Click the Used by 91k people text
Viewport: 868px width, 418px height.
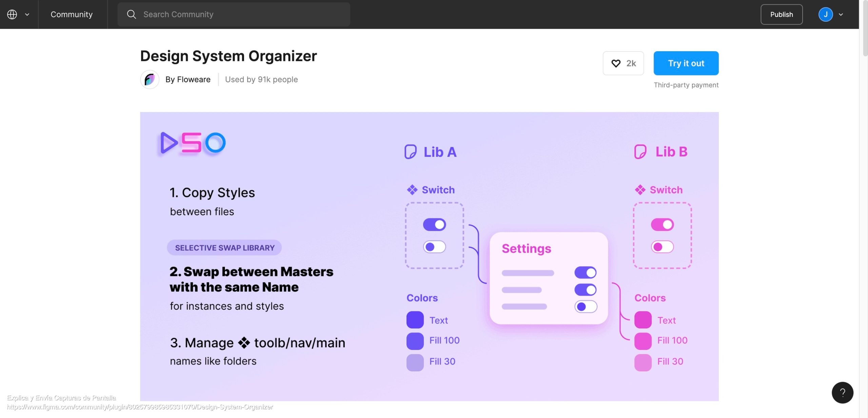click(x=261, y=79)
